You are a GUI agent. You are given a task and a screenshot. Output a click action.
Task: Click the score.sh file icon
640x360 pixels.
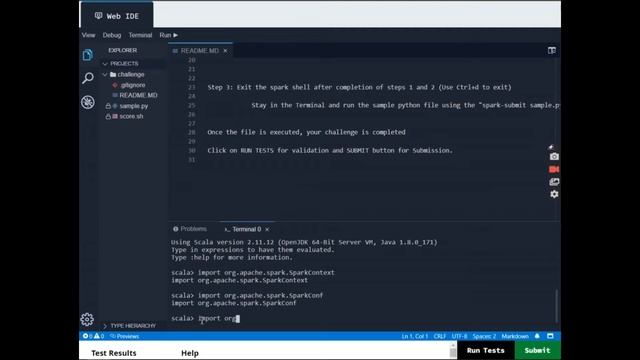pyautogui.click(x=115, y=116)
